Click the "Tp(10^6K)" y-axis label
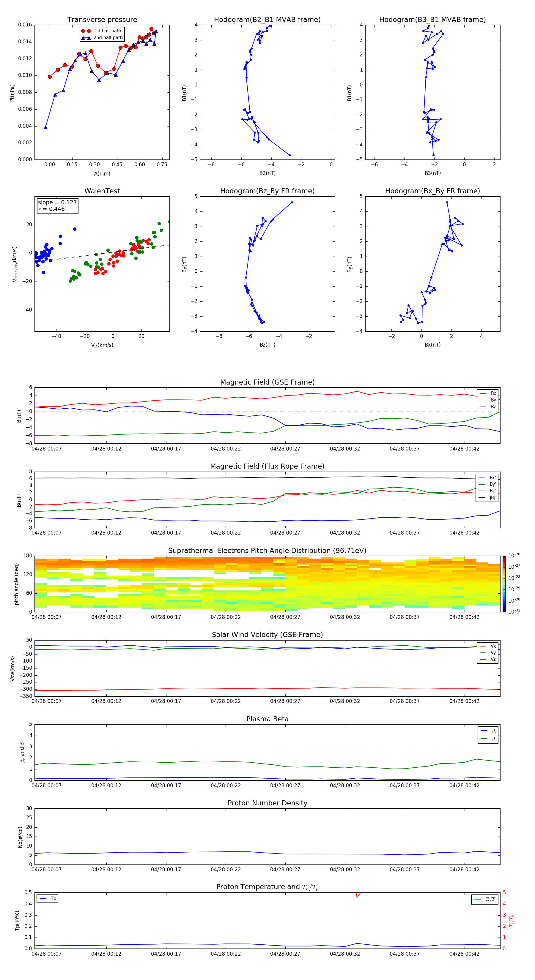Viewport: 535px width, 980px height. (x=17, y=921)
